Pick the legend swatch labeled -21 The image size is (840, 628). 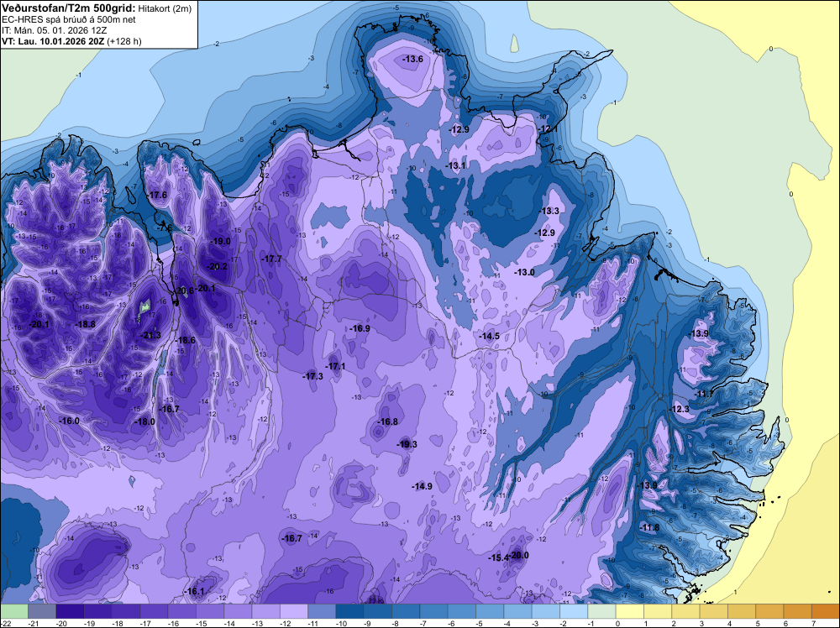42,611
